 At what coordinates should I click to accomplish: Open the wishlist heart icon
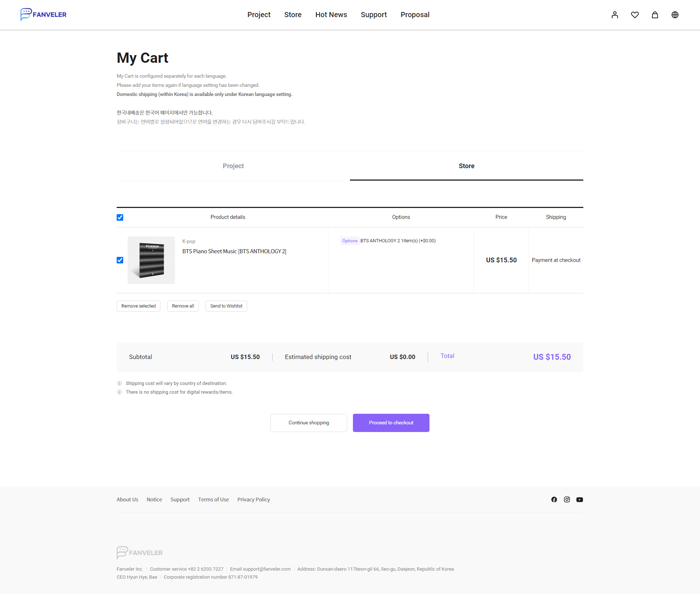(635, 15)
